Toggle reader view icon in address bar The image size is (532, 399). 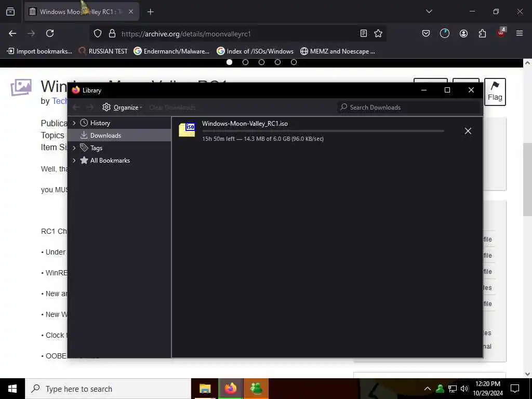pos(363,33)
